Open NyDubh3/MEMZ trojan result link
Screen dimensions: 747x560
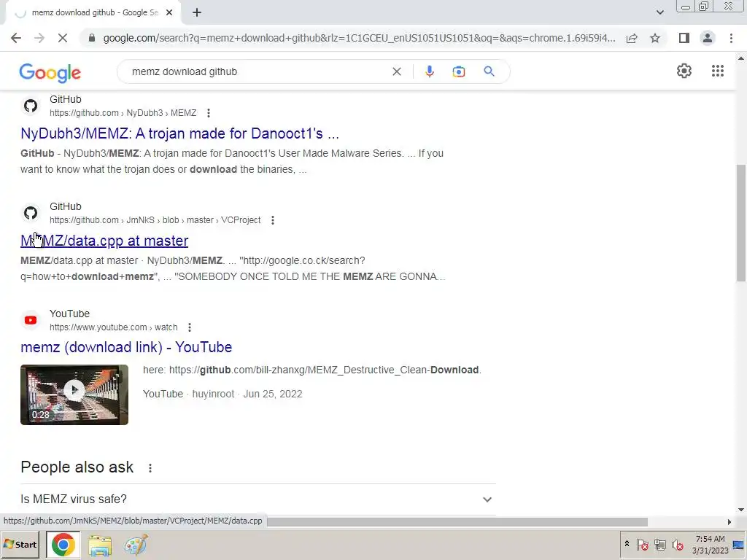[179, 133]
